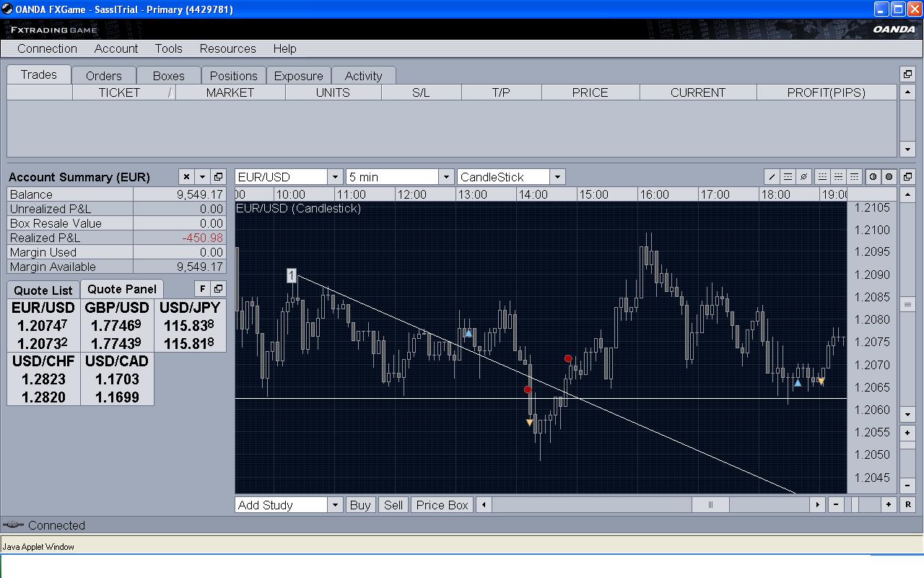
Task: Click the USD/JPY quote box
Action: tap(190, 325)
